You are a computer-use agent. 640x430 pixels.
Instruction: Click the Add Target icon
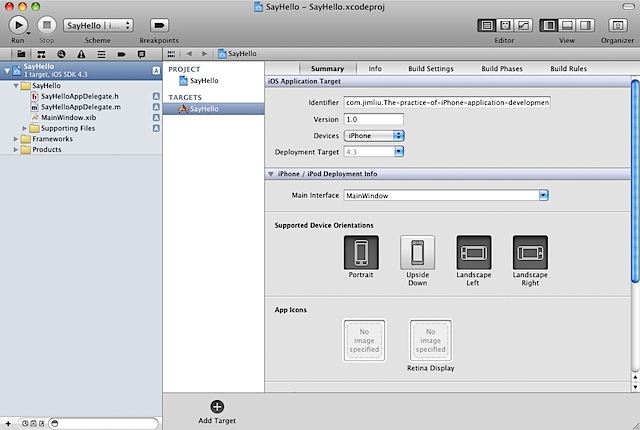click(217, 406)
